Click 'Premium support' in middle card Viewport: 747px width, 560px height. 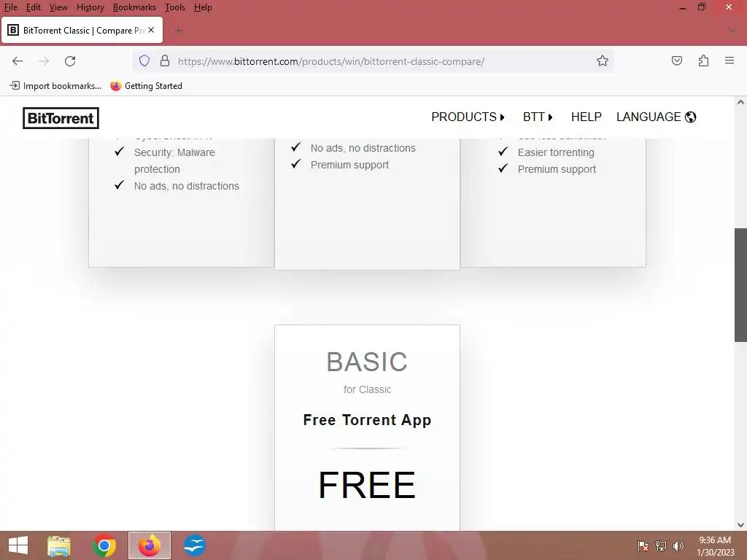click(349, 165)
